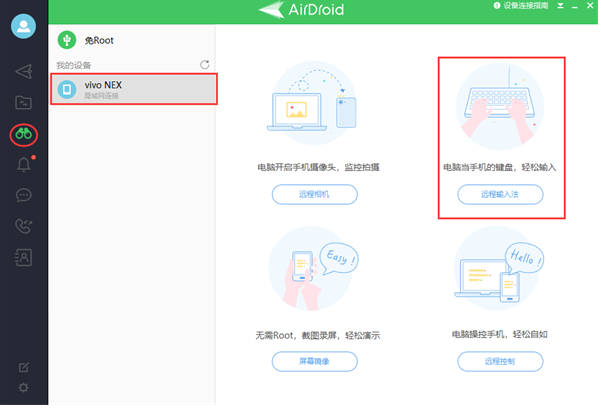
Task: Open 设备连接指南 link
Action: [525, 6]
